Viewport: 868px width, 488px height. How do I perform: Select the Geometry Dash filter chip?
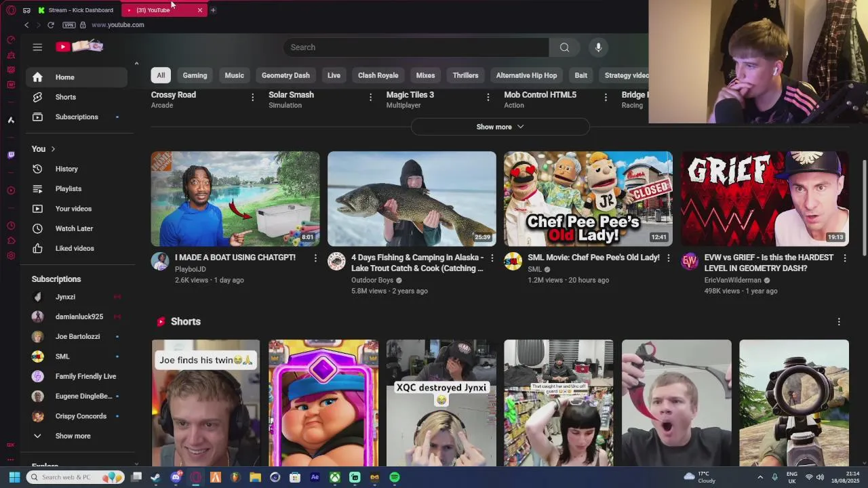[x=285, y=75]
